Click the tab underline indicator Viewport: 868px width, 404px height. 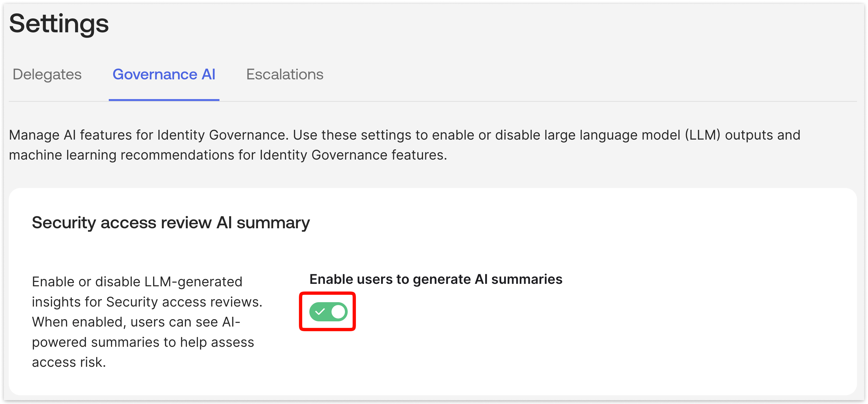tap(164, 100)
